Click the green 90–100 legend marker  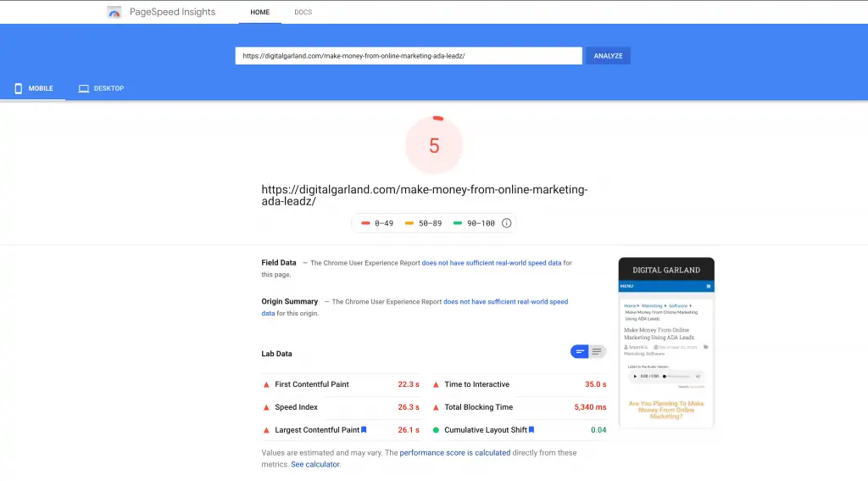[457, 223]
